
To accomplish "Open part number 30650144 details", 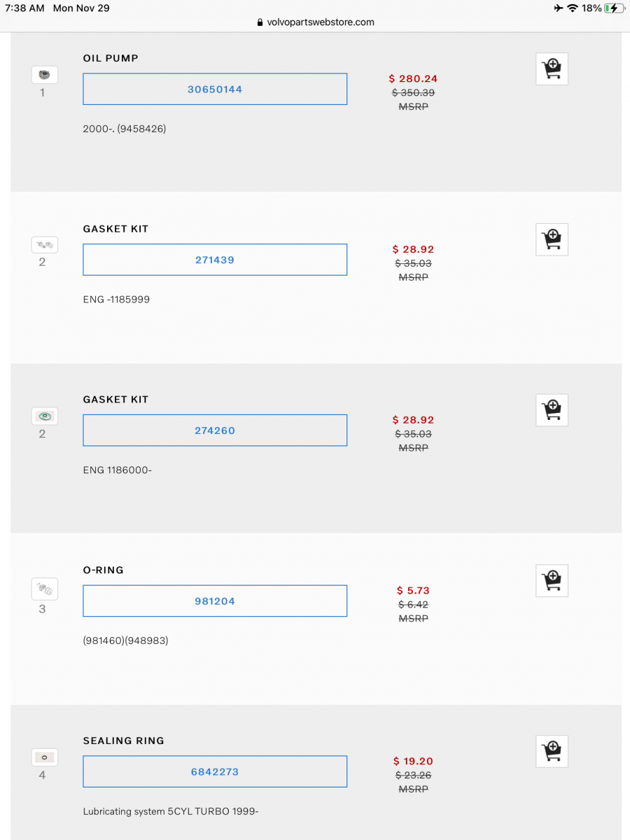I will [215, 89].
